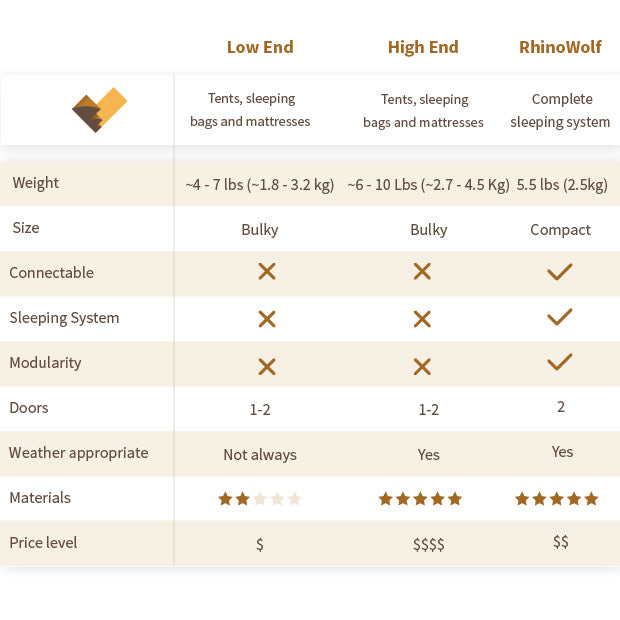Click the High End five-star materials rating
620x620 pixels.
(x=420, y=499)
